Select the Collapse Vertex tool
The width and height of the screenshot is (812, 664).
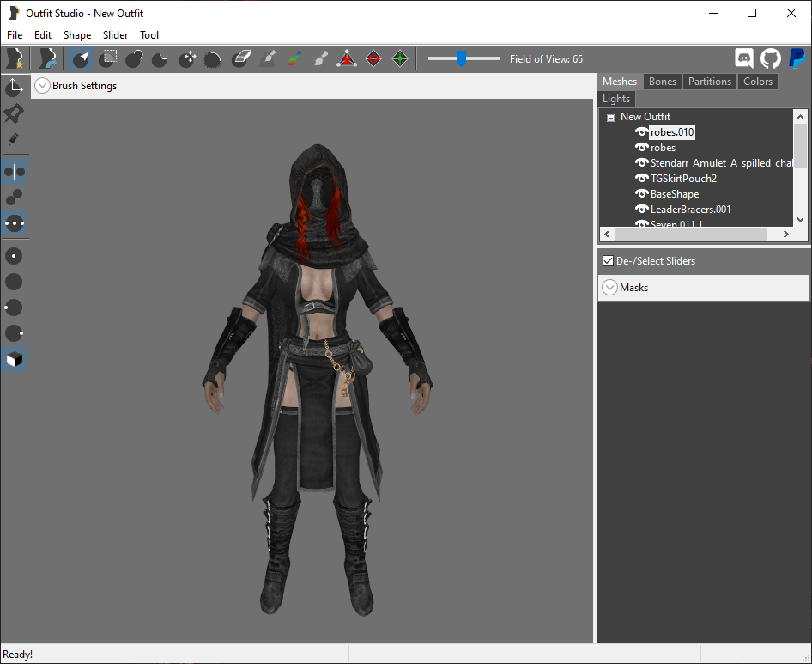pyautogui.click(x=347, y=58)
